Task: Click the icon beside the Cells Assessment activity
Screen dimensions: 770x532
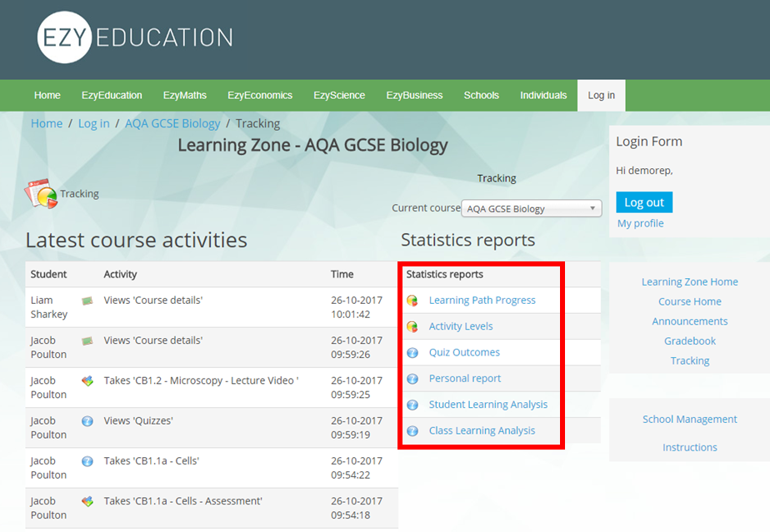Action: pyautogui.click(x=87, y=501)
